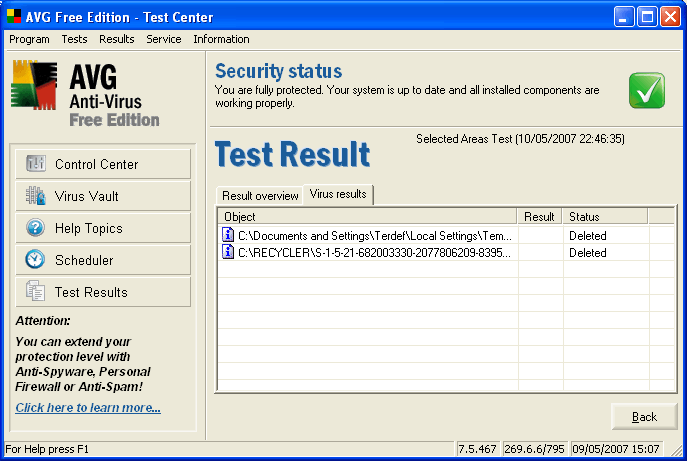This screenshot has height=461, width=687.
Task: Click the green security status checkmark icon
Action: 647,91
